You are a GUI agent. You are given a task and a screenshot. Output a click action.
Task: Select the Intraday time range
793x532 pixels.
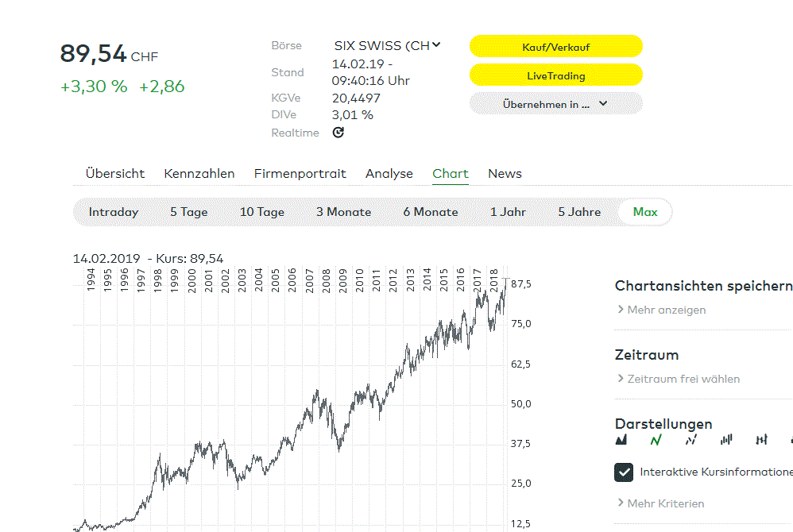[x=114, y=212]
